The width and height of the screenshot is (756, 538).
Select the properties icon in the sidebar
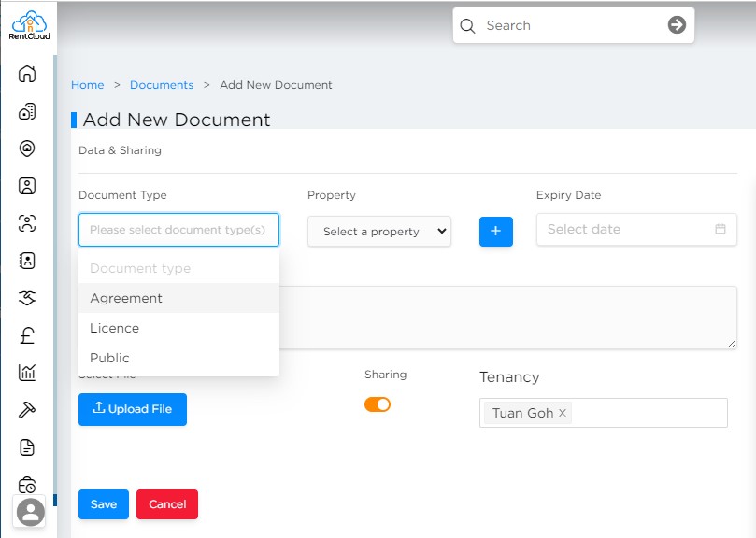[28, 109]
